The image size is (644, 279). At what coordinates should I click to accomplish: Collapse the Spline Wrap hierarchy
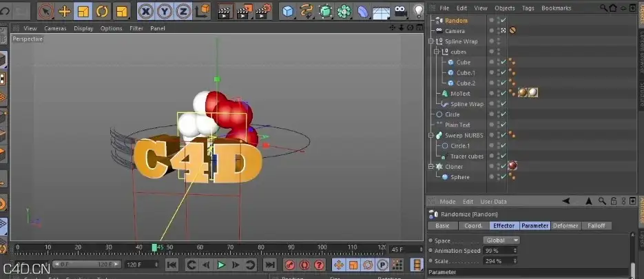(430, 41)
